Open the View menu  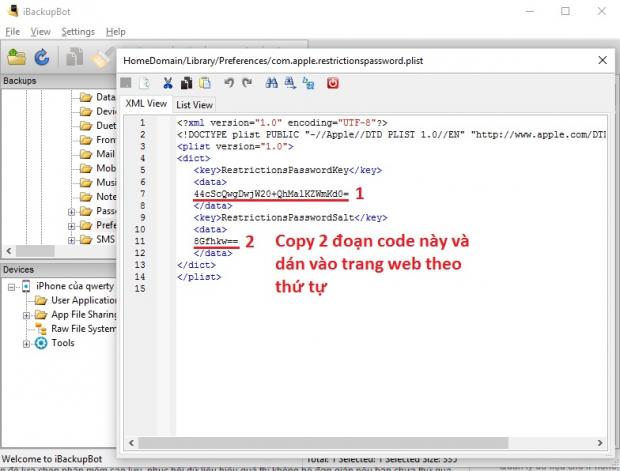click(40, 32)
